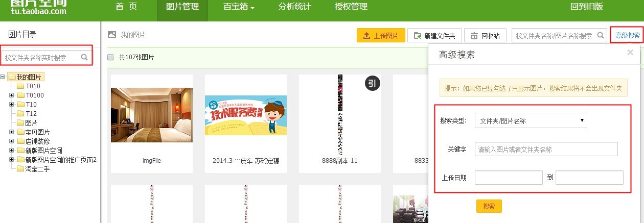644x223 pixels.
Task: Toggle the select-all checkbox beside 共107张图片
Action: pyautogui.click(x=110, y=57)
